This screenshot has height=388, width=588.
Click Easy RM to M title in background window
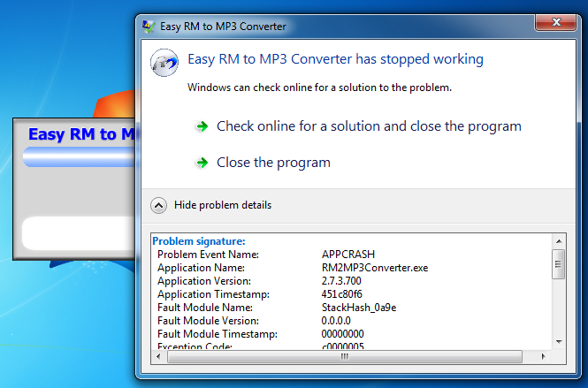tap(81, 134)
